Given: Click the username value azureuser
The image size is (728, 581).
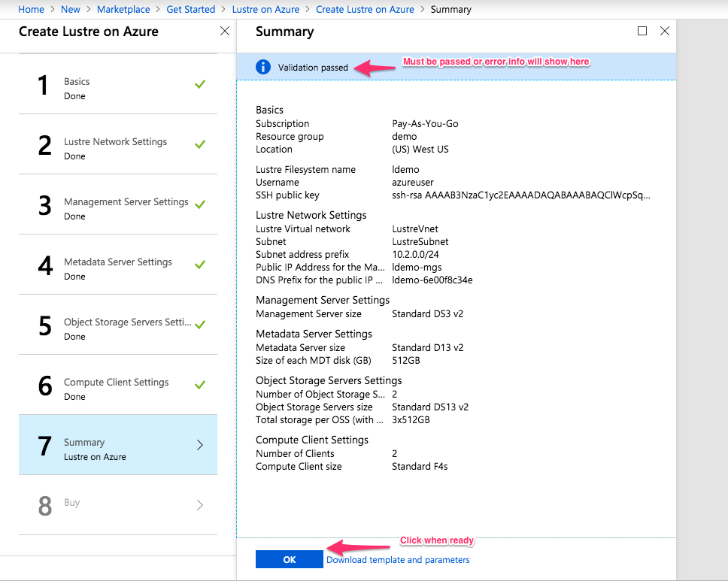Looking at the screenshot, I should point(413,183).
